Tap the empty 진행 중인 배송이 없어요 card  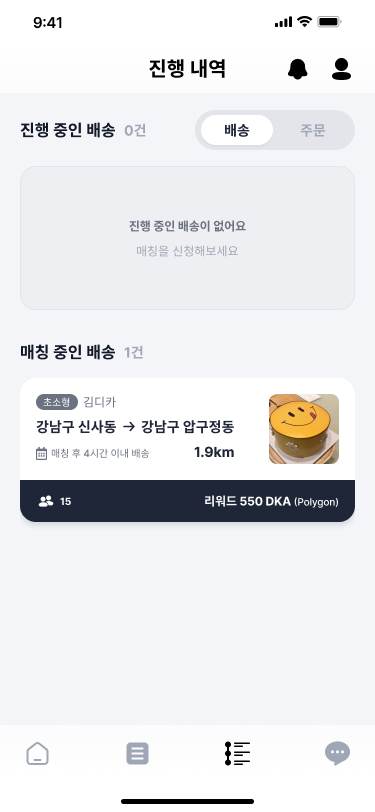point(188,238)
